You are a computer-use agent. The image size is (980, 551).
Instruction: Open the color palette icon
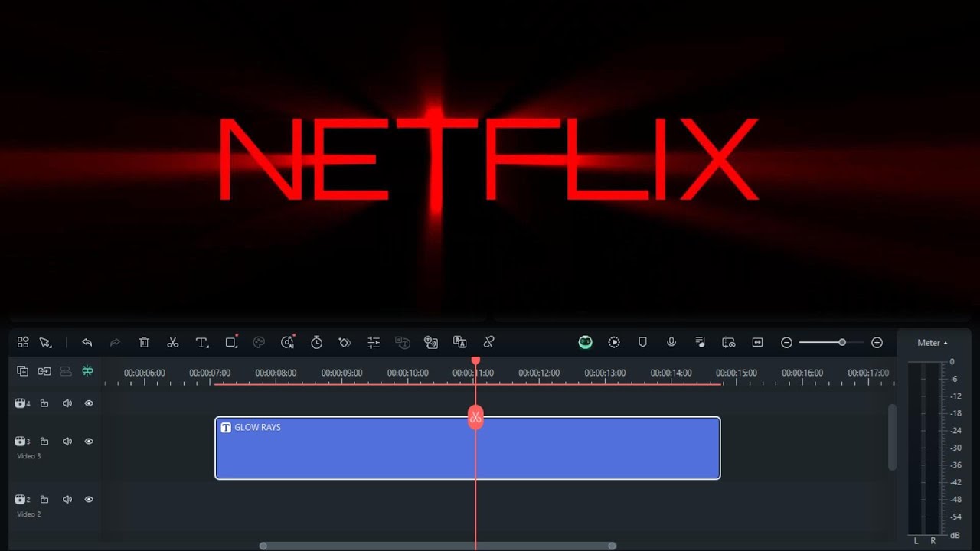259,342
